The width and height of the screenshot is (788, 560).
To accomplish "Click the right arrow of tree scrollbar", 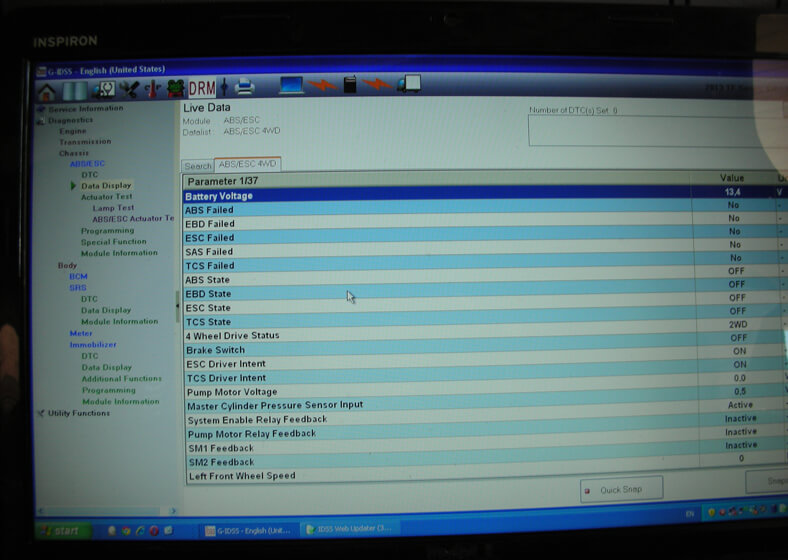I will pyautogui.click(x=173, y=511).
